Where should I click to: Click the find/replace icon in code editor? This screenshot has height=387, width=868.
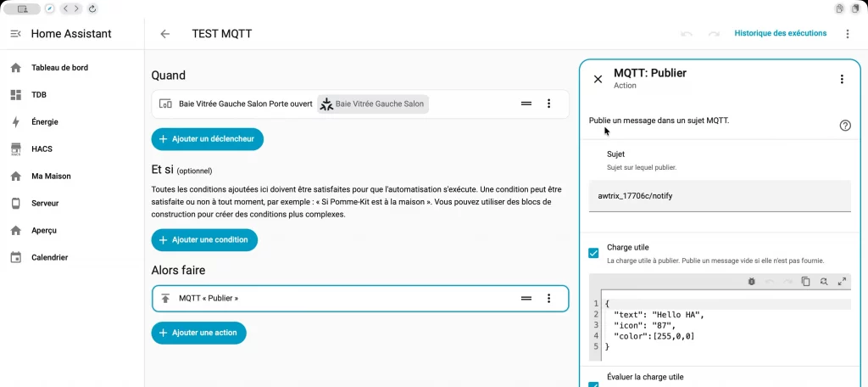coord(824,282)
